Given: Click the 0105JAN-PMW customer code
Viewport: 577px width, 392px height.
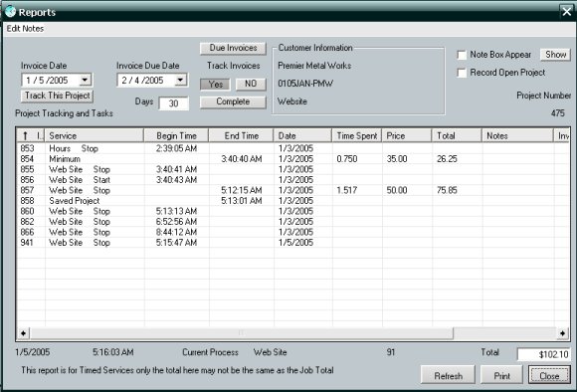Looking at the screenshot, I should (x=305, y=84).
